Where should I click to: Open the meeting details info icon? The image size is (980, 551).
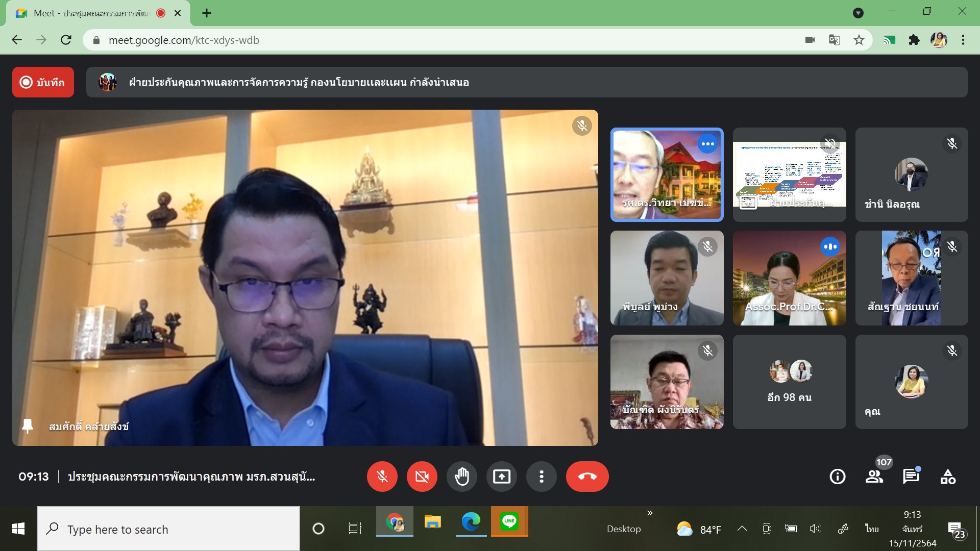(x=837, y=477)
